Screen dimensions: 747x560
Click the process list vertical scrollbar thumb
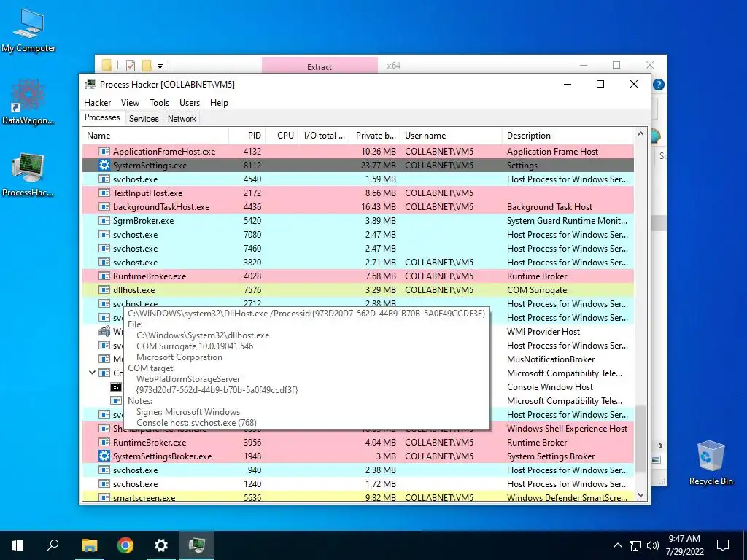pos(640,438)
